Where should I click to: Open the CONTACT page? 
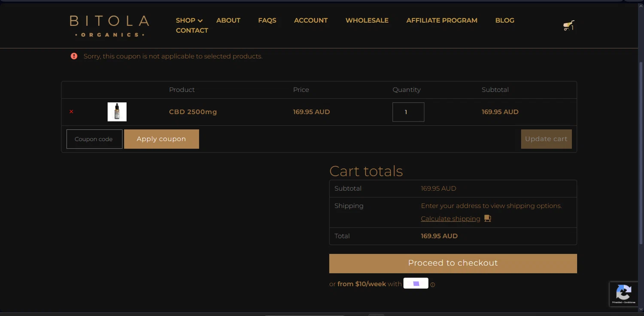tap(192, 30)
